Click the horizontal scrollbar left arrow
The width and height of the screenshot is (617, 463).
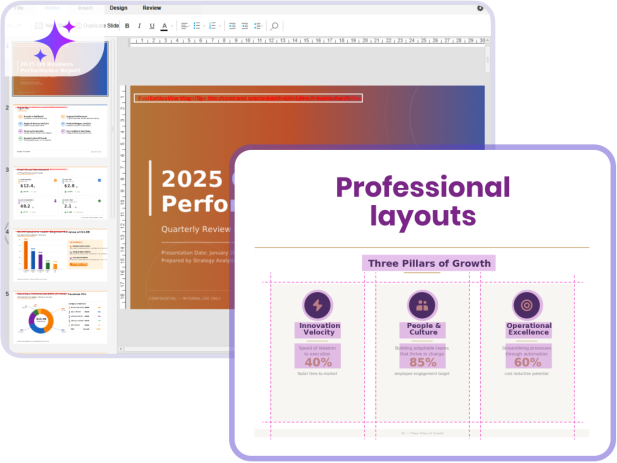(121, 349)
